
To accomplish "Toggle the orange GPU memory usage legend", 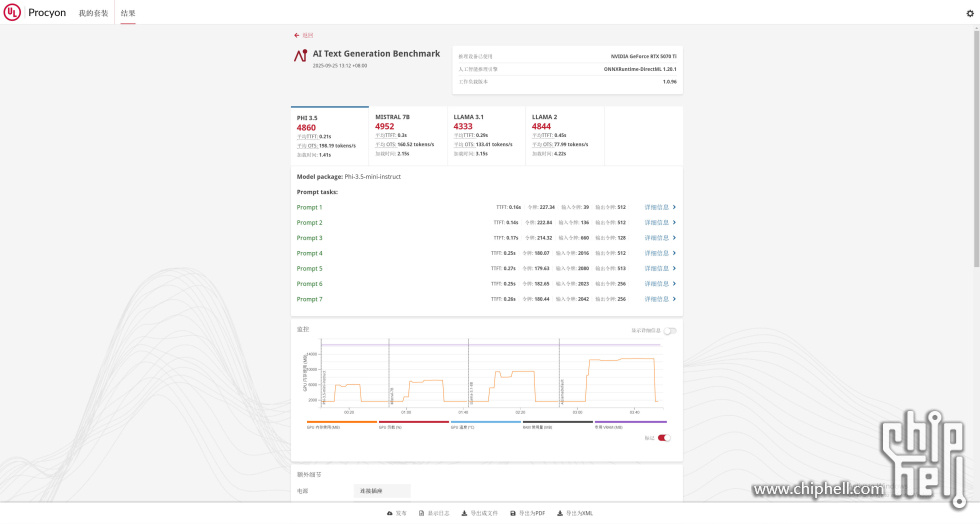I will [x=342, y=425].
